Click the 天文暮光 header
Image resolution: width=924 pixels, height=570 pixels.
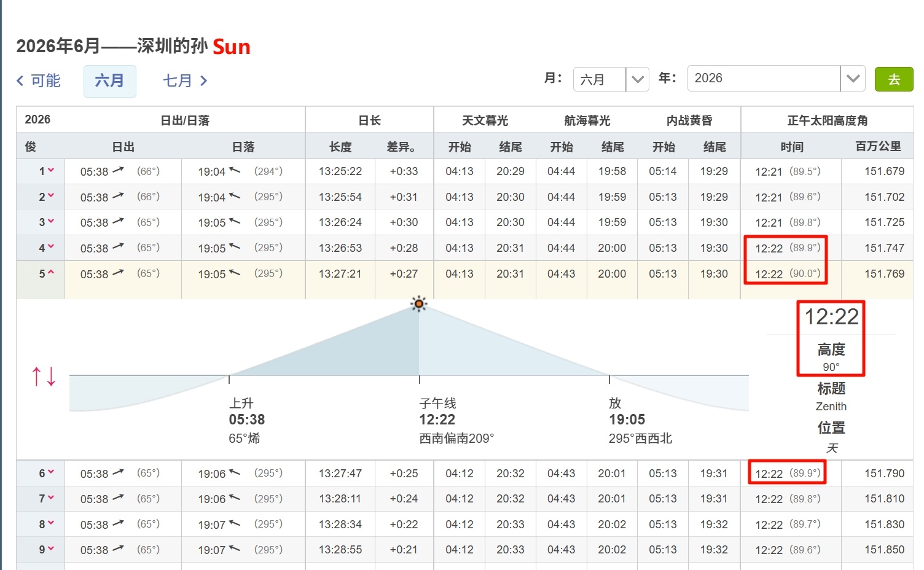coord(485,121)
